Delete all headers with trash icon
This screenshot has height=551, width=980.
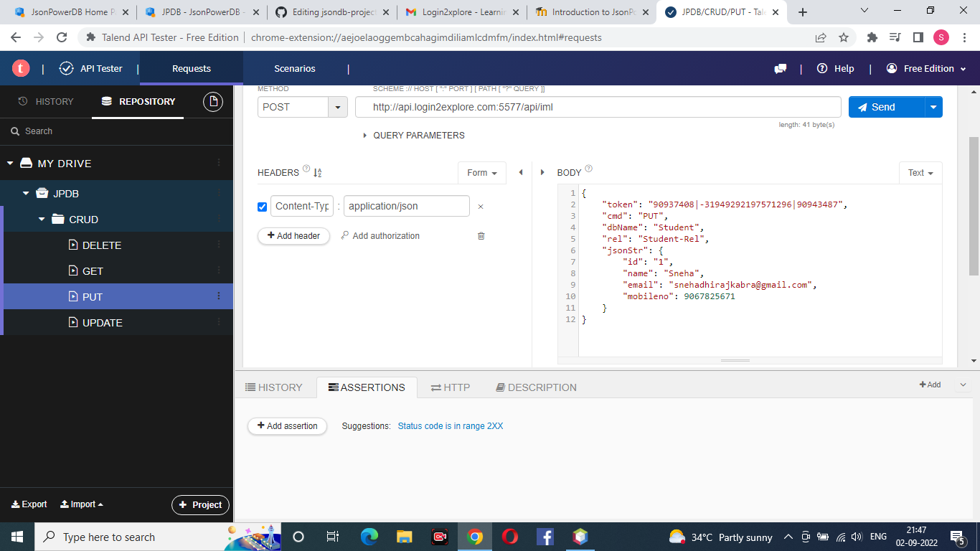pyautogui.click(x=481, y=235)
